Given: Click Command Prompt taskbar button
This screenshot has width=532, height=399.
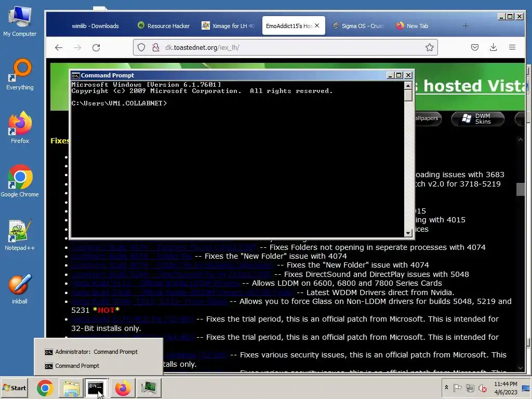Looking at the screenshot, I should point(96,388).
